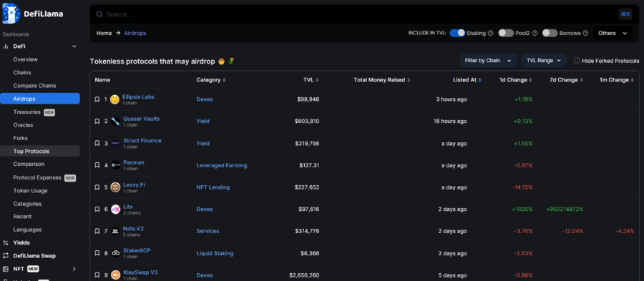The width and height of the screenshot is (644, 281).
Task: Click the ⌘K shortcut badge
Action: pos(625,14)
